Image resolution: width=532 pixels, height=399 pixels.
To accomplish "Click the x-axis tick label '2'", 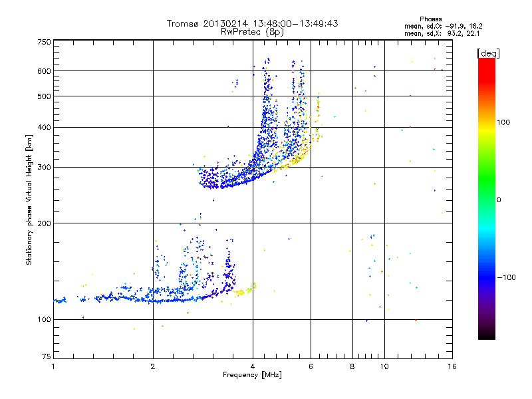I will pyautogui.click(x=153, y=366).
